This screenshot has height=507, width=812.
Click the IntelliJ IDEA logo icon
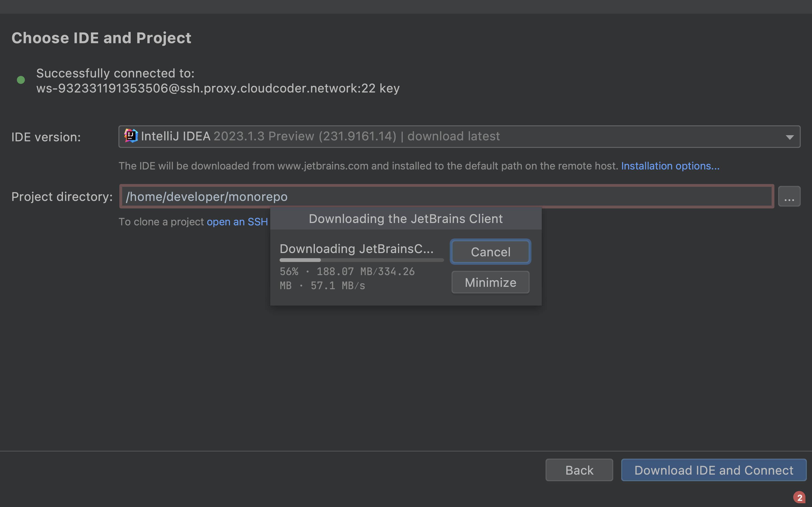pyautogui.click(x=131, y=136)
